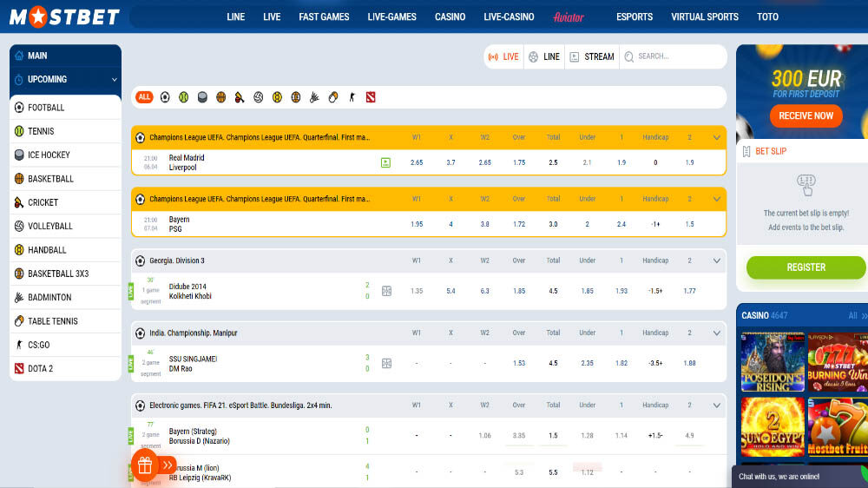Select basketball icon in filter bar
868x488 pixels.
pos(220,97)
